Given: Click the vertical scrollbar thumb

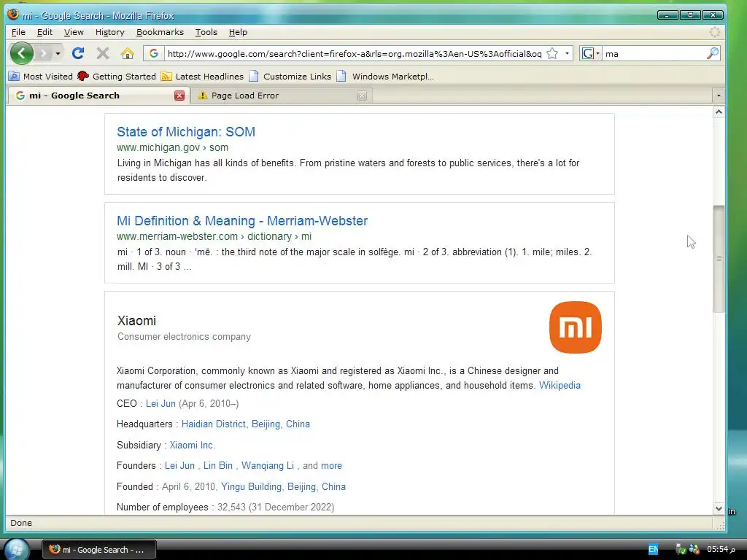Looking at the screenshot, I should coord(719,259).
